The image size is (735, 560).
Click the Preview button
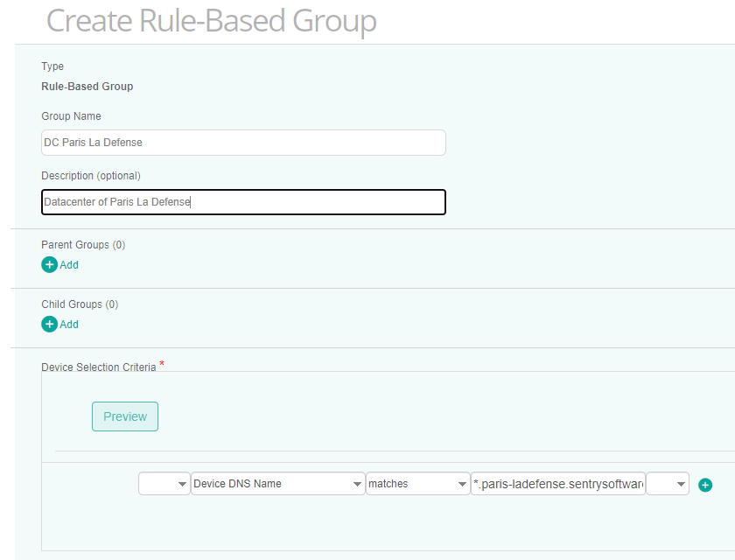click(x=124, y=416)
